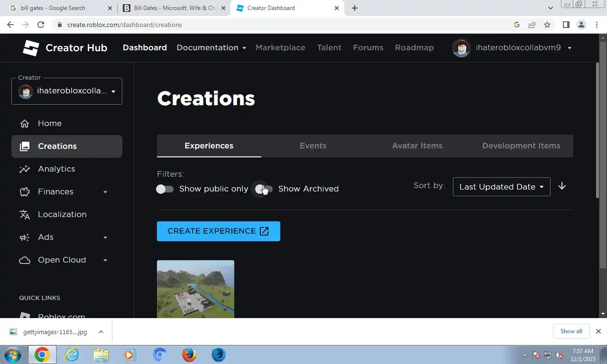Screen dimensions: 607x364
Task: Open the gettyimages download options chevron
Action: pyautogui.click(x=101, y=332)
